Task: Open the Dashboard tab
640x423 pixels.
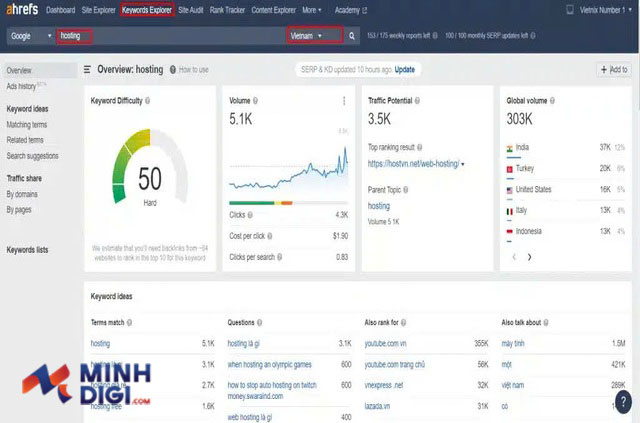Action: [60, 10]
